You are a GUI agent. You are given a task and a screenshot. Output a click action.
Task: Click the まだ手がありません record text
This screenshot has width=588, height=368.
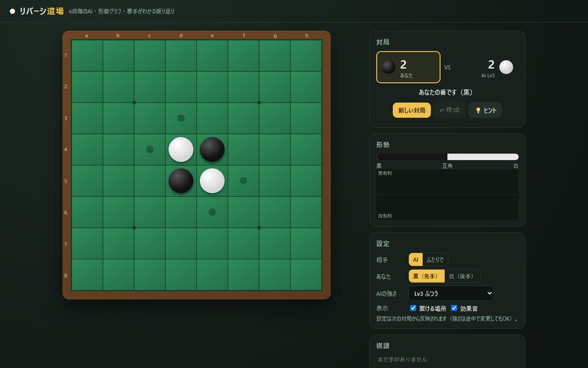402,359
